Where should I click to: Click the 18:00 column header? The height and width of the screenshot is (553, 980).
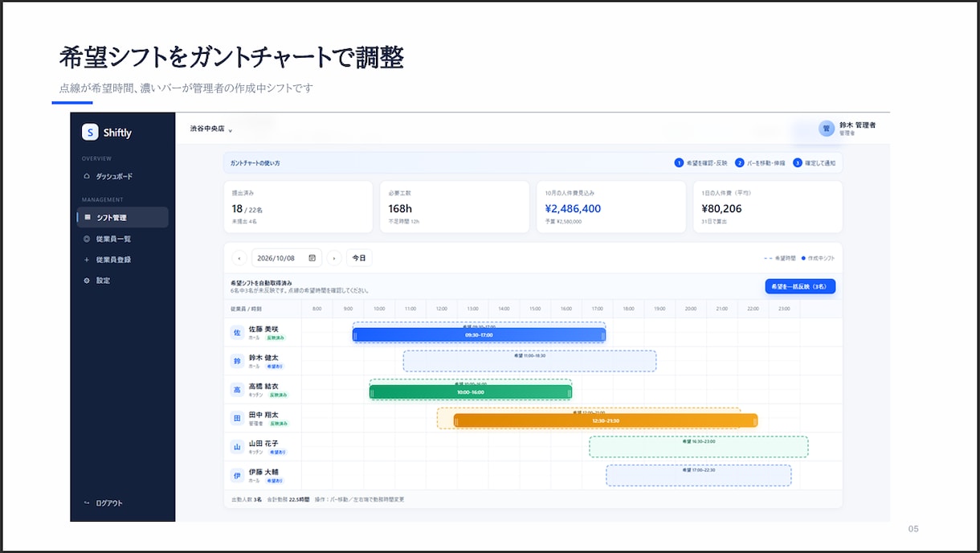(628, 308)
